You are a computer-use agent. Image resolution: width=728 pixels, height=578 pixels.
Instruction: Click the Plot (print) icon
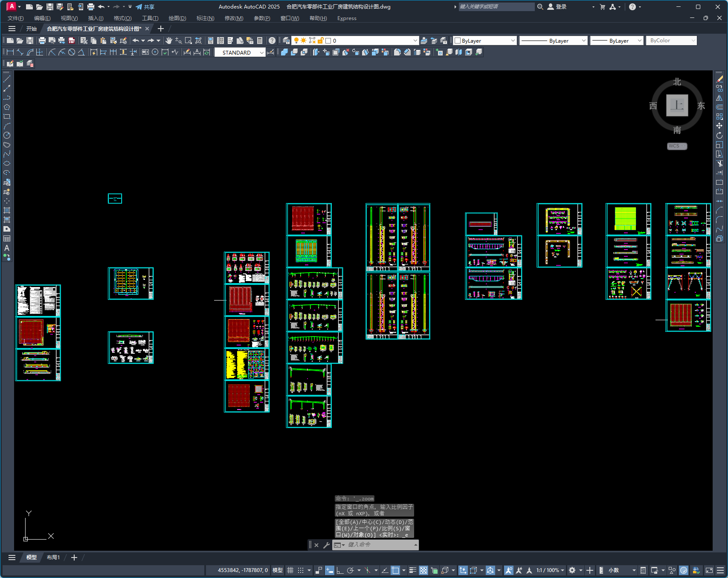click(42, 41)
